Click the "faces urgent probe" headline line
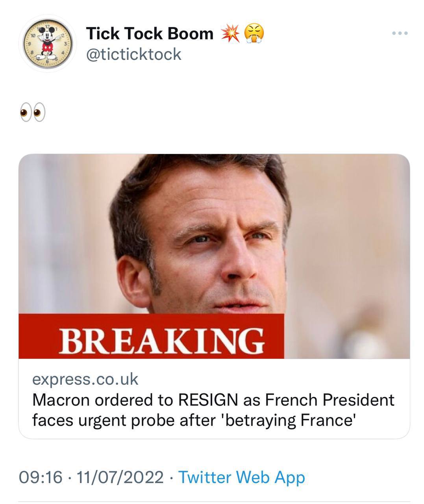 click(194, 420)
